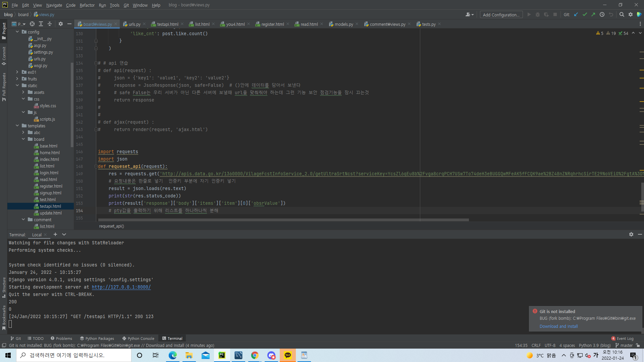Collapse the comment folder
Screen dimensions: 644x362
click(x=23, y=220)
